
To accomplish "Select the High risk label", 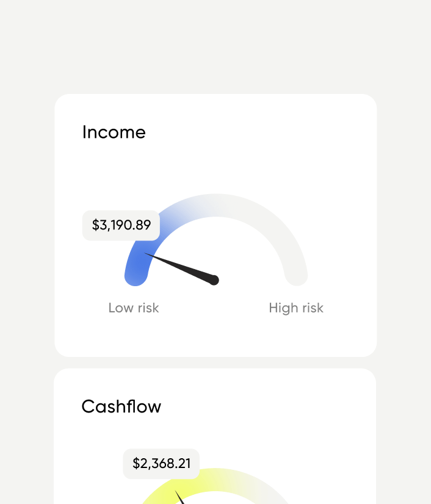I will pos(296,308).
